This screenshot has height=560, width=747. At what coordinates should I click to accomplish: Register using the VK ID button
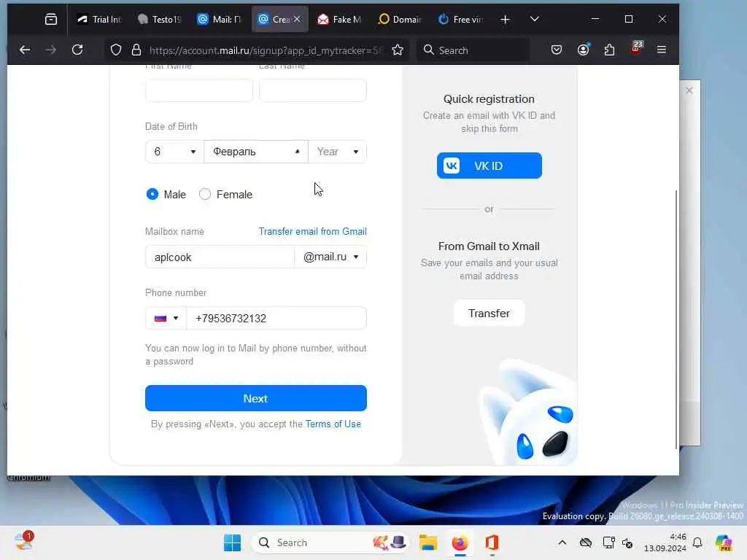489,166
